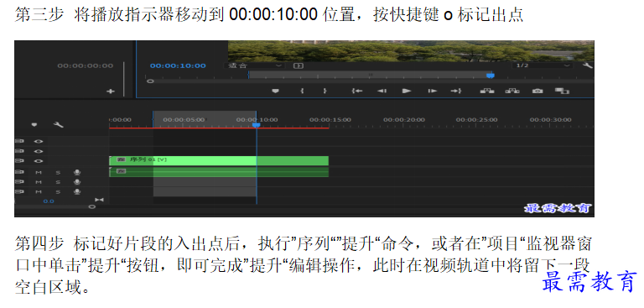Click the Mark In brace button
The height and width of the screenshot is (308, 644).
click(x=302, y=91)
